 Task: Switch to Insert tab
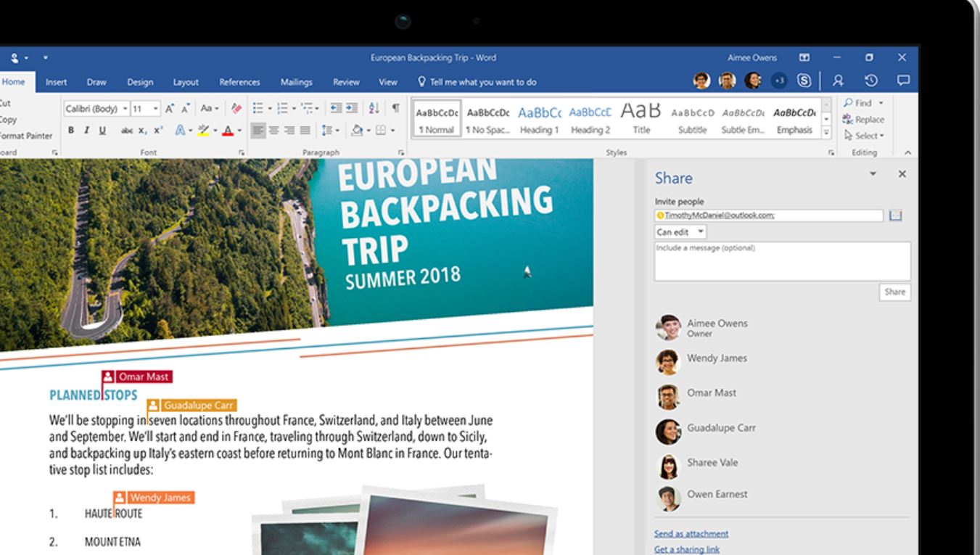click(56, 82)
